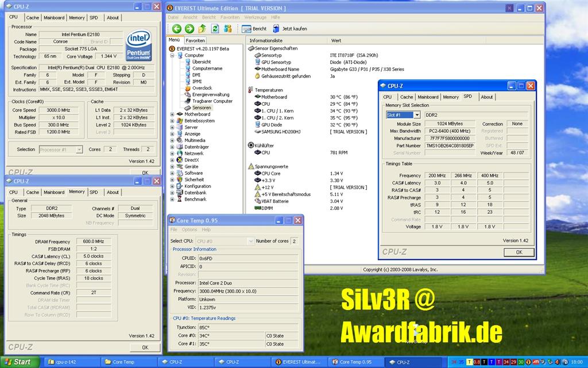Screen dimensions: 588x368
Task: Open SPD tab in CPU-Z Memory window
Action: [x=94, y=192]
